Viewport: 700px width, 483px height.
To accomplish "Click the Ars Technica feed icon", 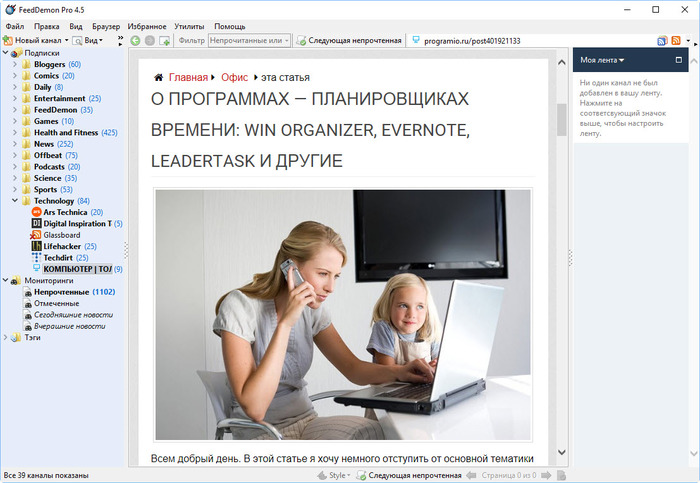I will coord(37,212).
